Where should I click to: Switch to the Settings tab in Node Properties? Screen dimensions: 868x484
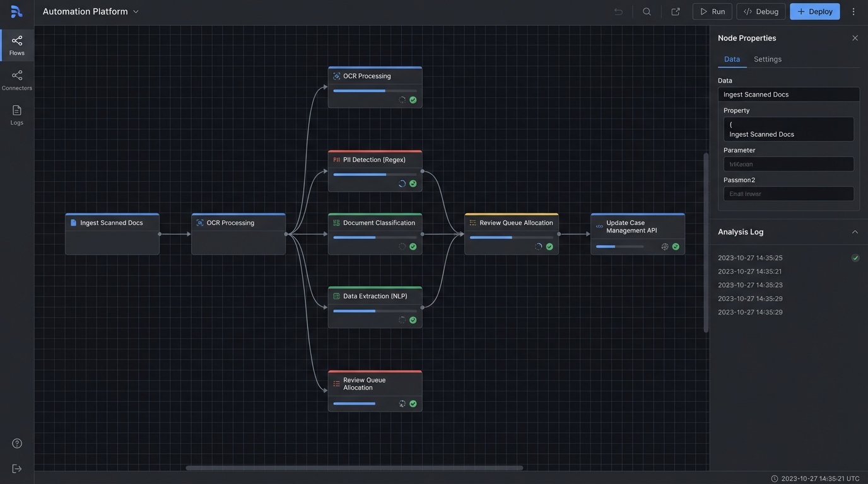[769, 59]
